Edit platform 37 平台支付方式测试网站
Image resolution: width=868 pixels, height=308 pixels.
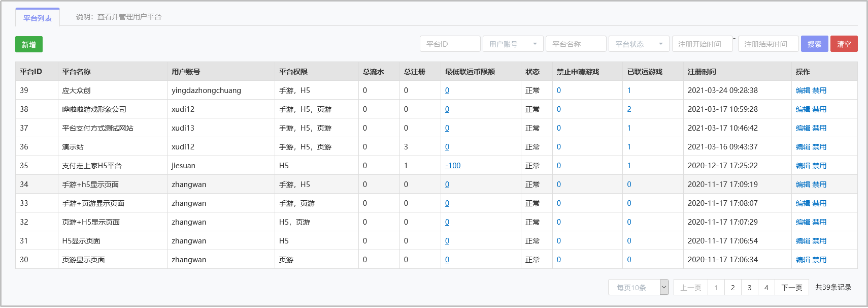point(803,128)
